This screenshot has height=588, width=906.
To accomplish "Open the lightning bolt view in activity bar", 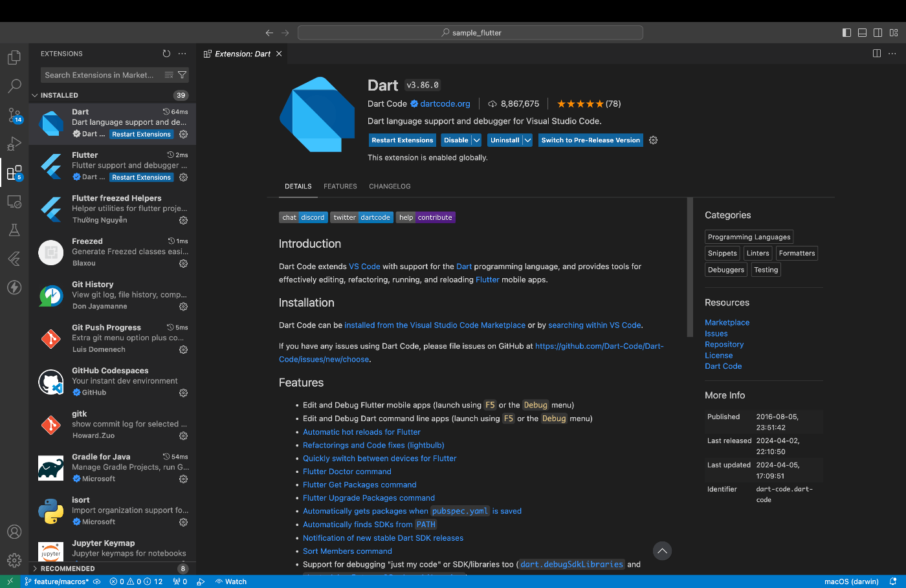I will pos(14,287).
